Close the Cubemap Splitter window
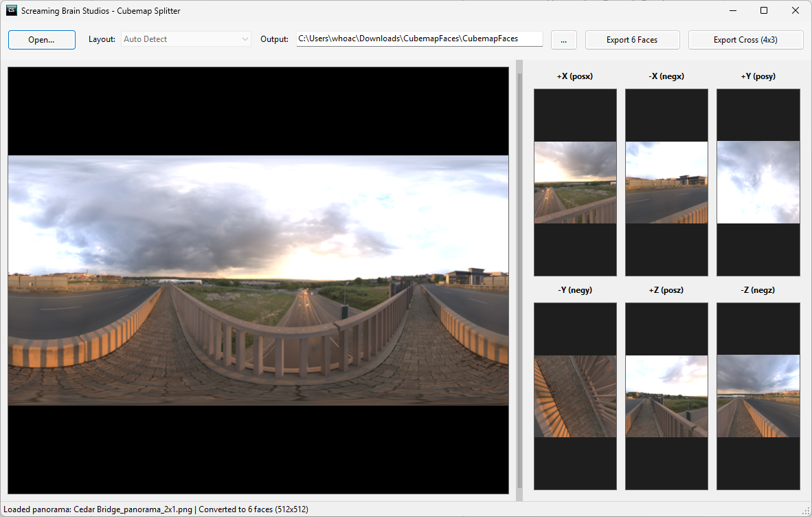The image size is (812, 517). click(x=796, y=10)
